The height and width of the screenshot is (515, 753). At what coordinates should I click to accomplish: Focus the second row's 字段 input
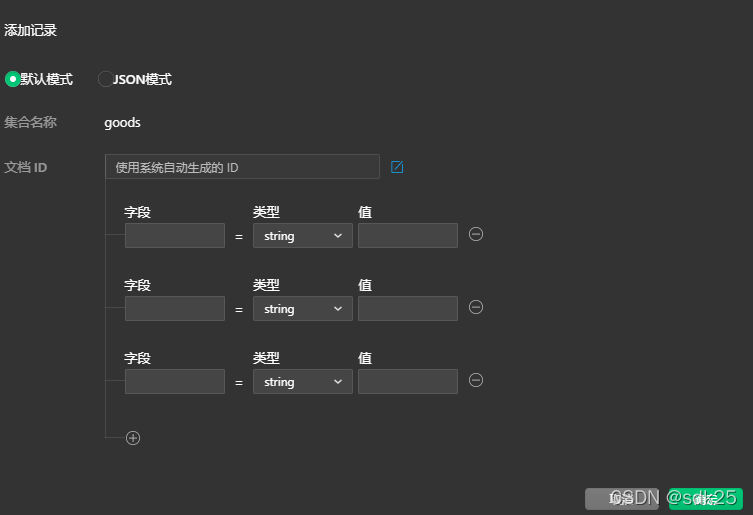[175, 308]
